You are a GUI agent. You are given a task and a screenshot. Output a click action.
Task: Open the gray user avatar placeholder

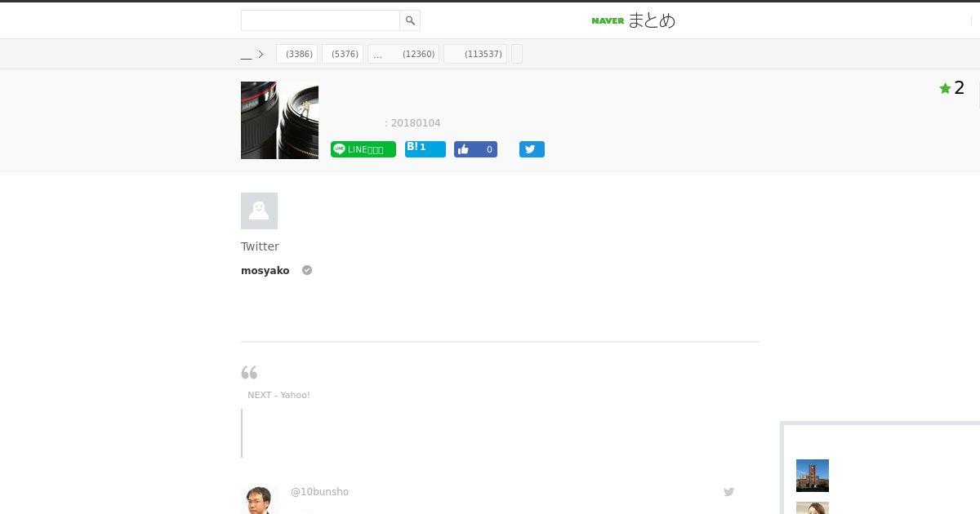[259, 210]
